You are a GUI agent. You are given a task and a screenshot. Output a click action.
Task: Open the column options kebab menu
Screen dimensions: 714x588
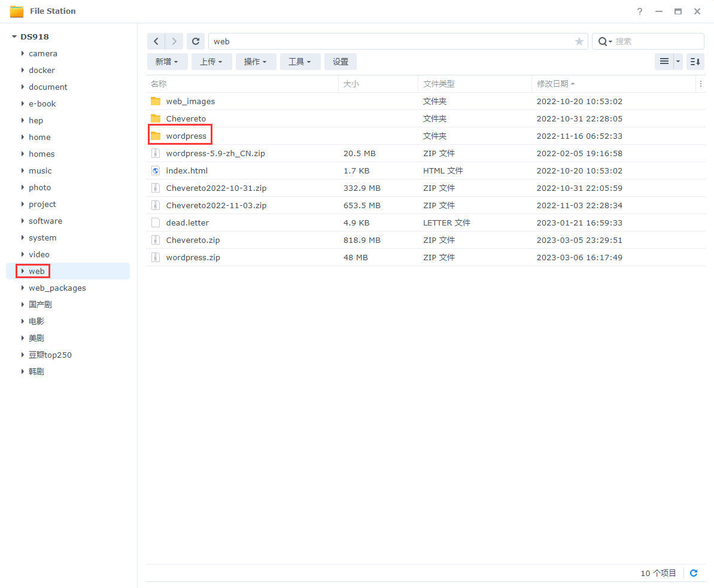point(700,84)
